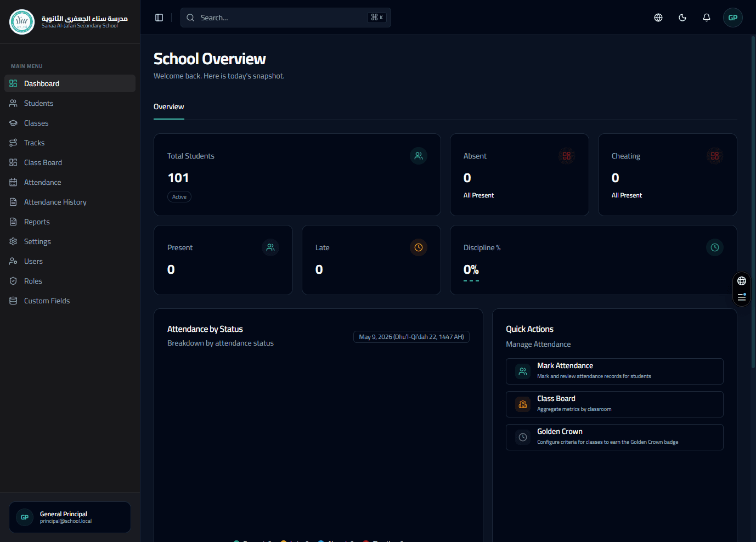Click the Settings menu label
The height and width of the screenshot is (542, 756).
point(37,241)
